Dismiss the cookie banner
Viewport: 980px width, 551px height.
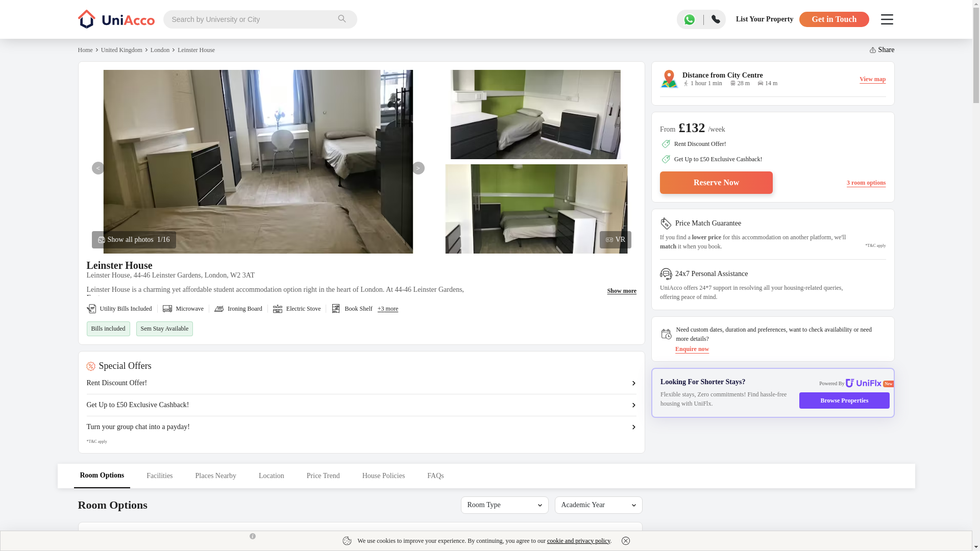[x=625, y=541]
